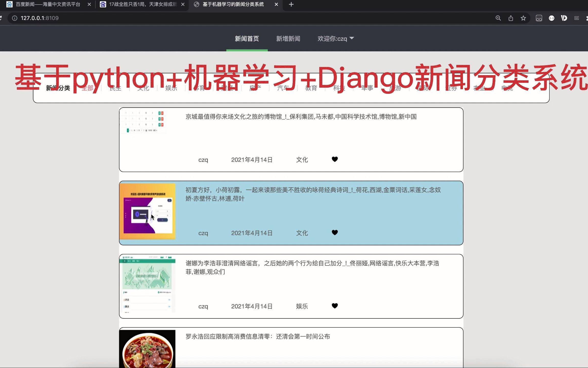Bookmark this page with star icon
The height and width of the screenshot is (368, 588).
[523, 18]
